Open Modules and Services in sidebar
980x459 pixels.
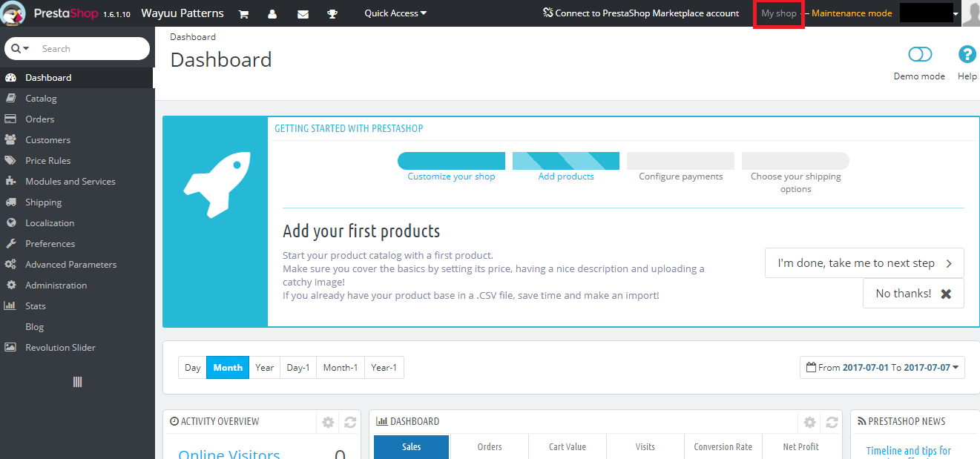click(x=77, y=182)
